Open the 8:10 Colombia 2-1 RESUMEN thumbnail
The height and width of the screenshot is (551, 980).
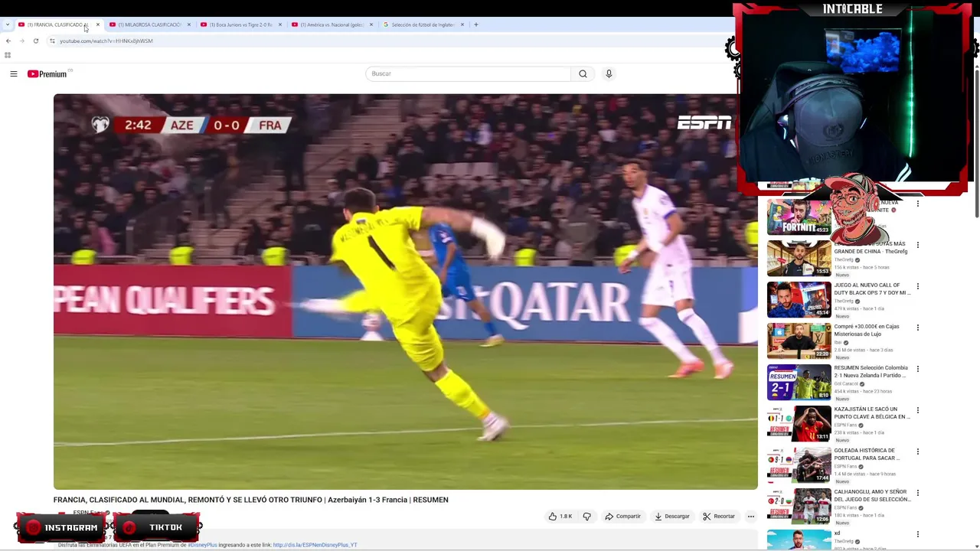tap(799, 382)
